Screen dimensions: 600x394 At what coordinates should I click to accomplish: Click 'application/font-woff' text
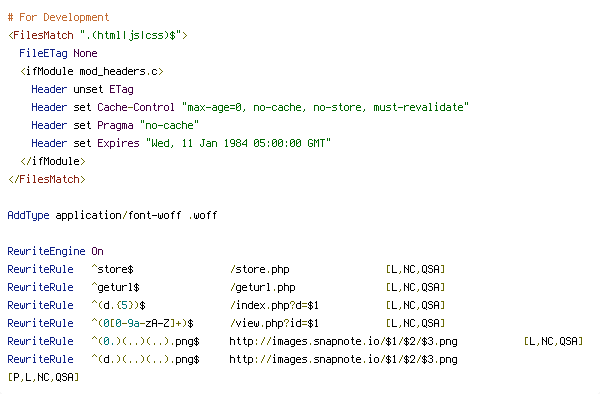coord(118,215)
